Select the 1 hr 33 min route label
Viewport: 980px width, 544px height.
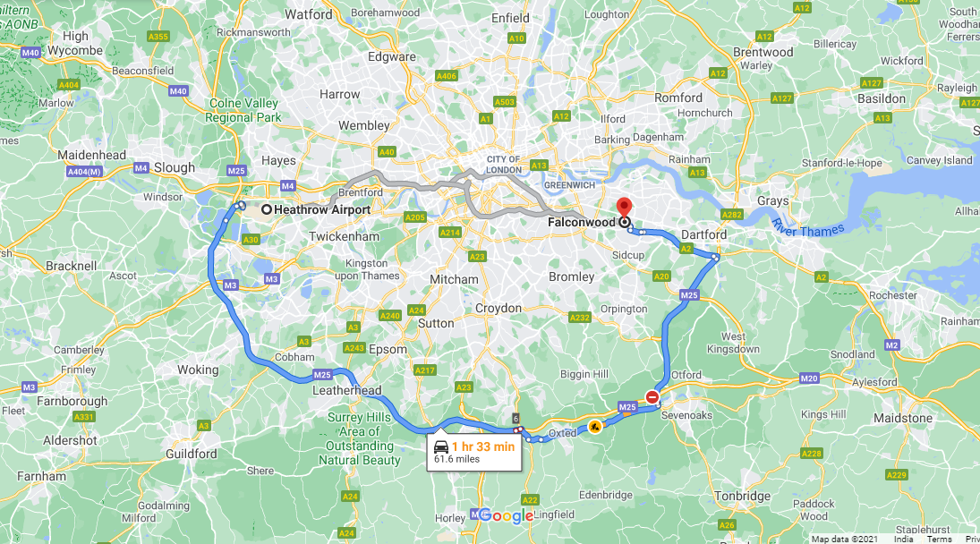coord(483,446)
